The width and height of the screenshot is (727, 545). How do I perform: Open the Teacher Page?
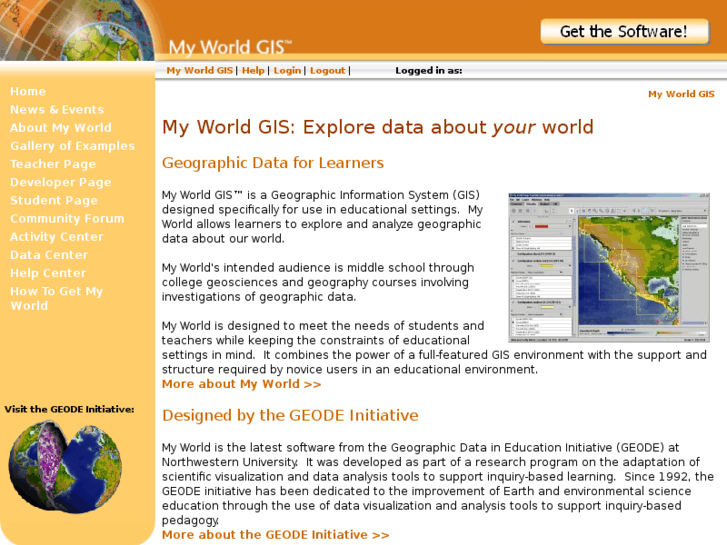point(53,164)
